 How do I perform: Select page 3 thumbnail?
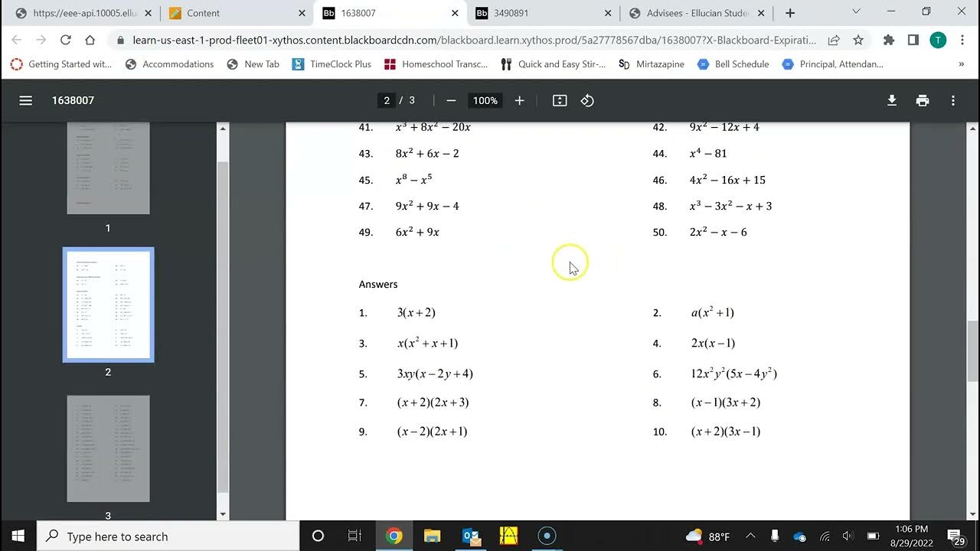[108, 449]
